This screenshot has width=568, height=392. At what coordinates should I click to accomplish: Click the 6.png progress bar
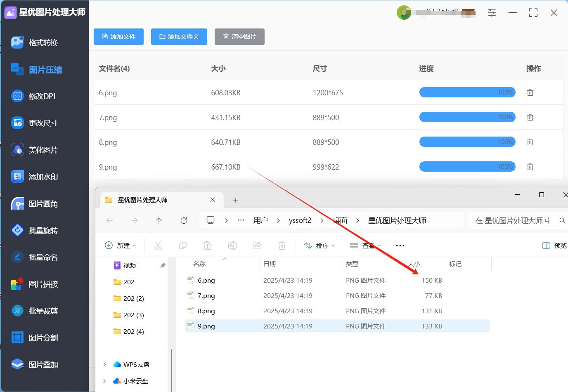(x=467, y=92)
